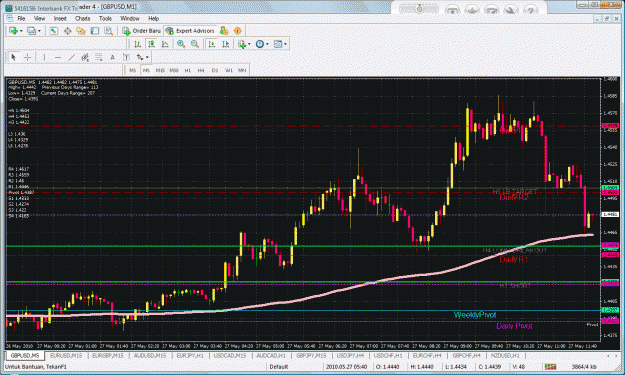This screenshot has height=375, width=625.
Task: Toggle chart shift from right edge
Action: pyautogui.click(x=225, y=44)
